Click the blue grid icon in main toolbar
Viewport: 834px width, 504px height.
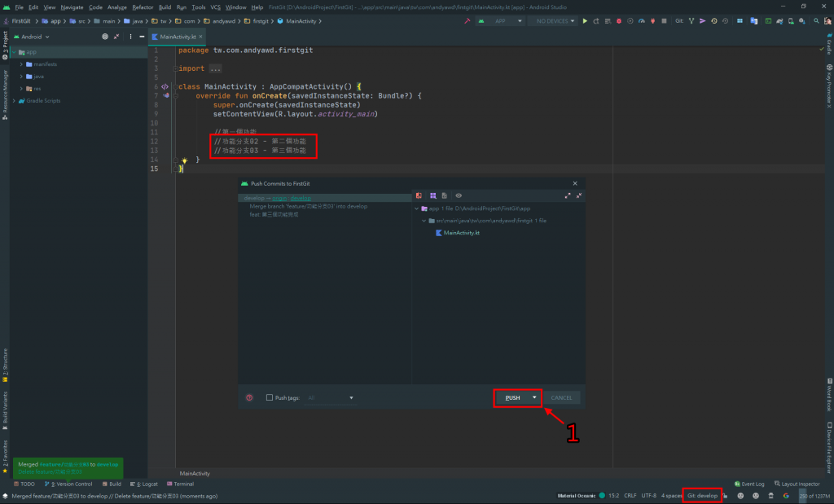[740, 21]
